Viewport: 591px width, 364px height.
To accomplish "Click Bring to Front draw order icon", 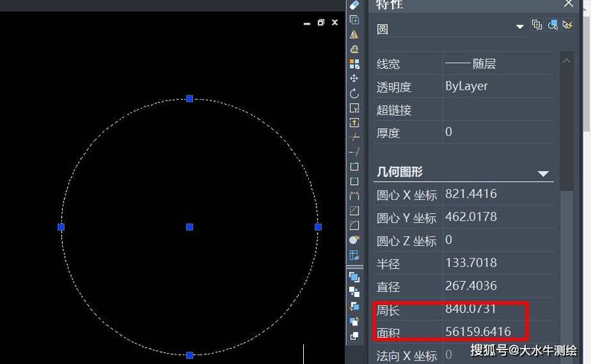I will 354,277.
